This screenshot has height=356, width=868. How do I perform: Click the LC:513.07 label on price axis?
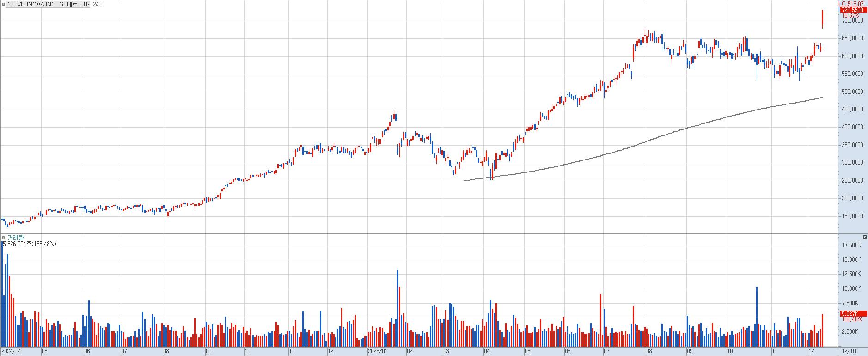point(851,4)
